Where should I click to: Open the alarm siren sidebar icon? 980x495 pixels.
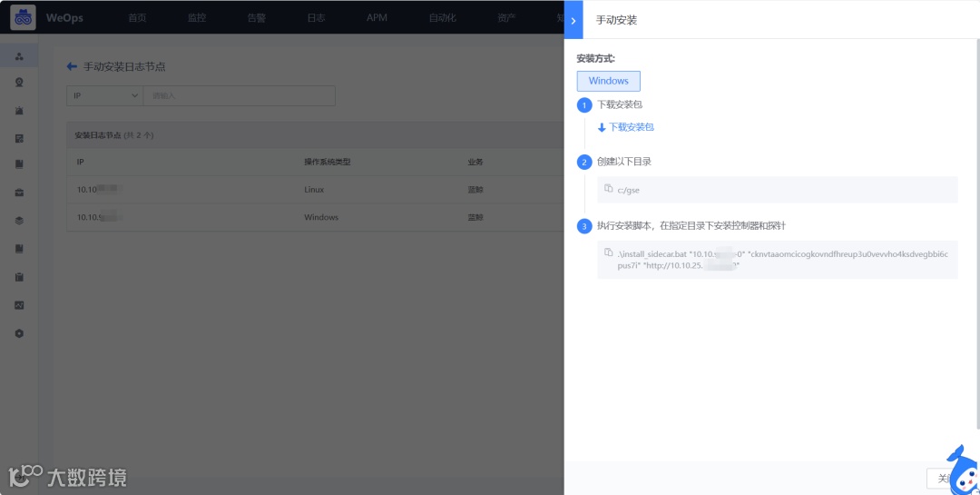tap(19, 111)
